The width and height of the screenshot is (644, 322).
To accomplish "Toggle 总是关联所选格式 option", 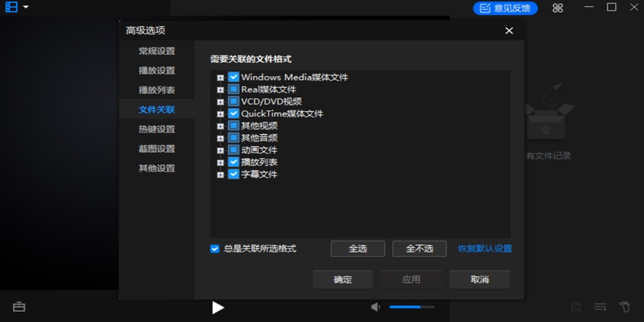I will (x=215, y=248).
